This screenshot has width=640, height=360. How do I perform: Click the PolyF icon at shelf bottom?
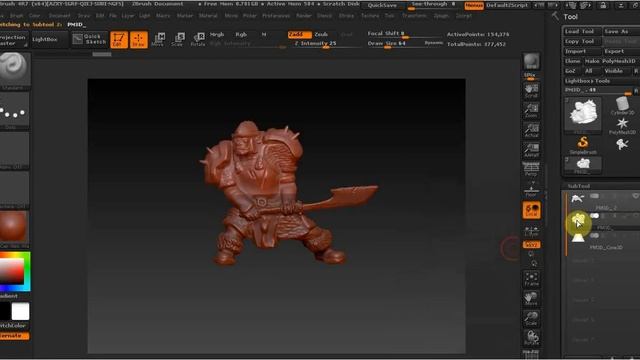[531, 353]
